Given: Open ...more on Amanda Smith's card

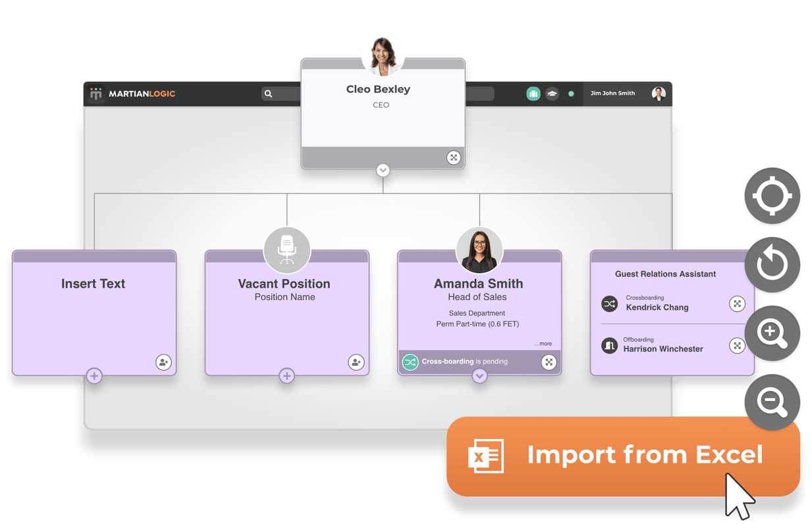Looking at the screenshot, I should point(544,343).
